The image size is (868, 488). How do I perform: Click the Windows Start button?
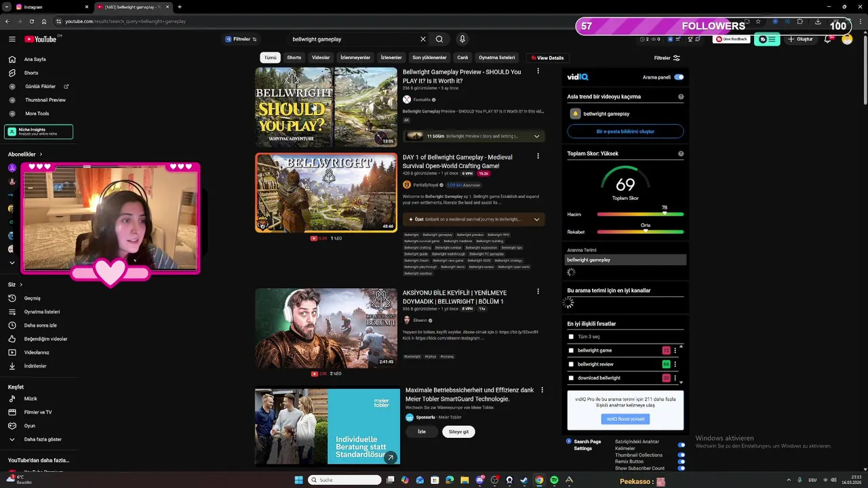click(x=298, y=480)
